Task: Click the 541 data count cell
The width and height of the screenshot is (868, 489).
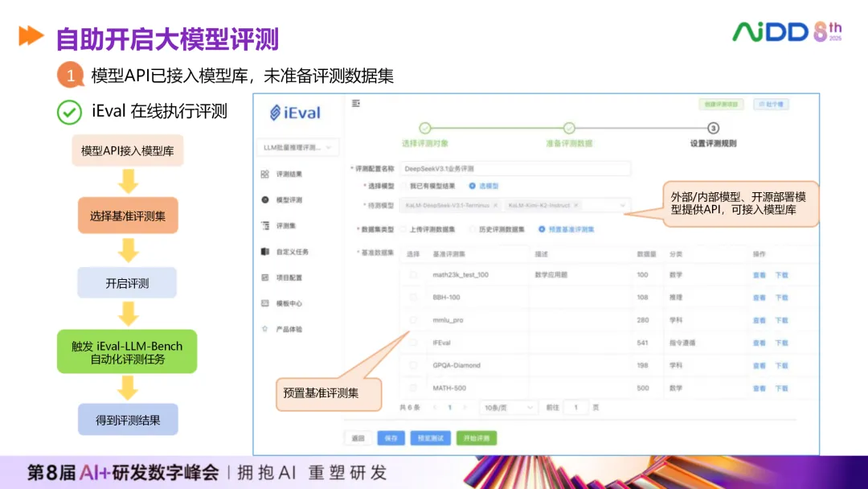Action: [x=642, y=343]
